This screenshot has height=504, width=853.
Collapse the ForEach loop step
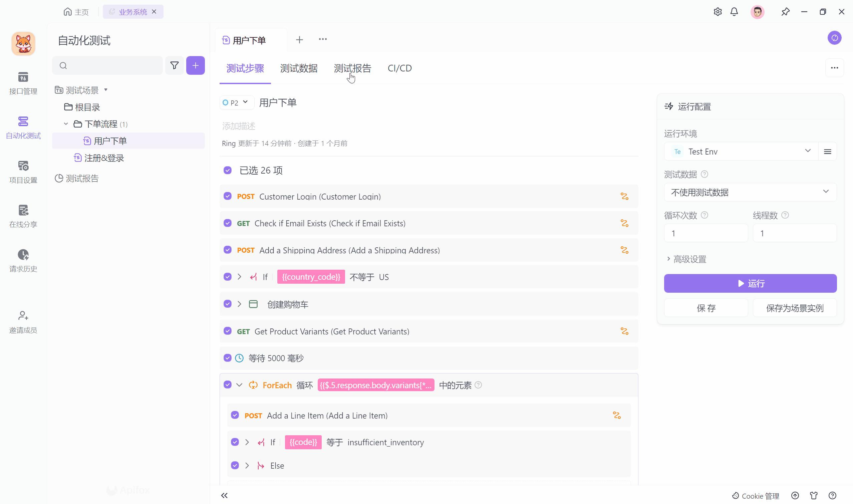[x=240, y=385]
